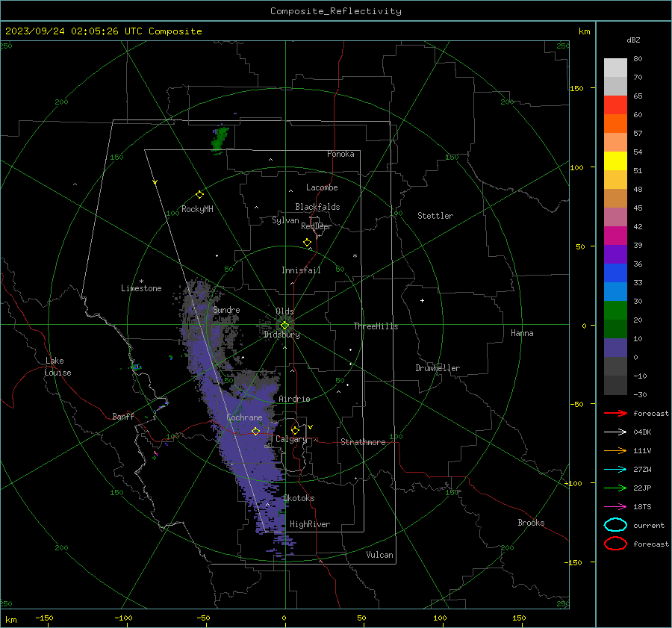Click the Hanna city label
The height and width of the screenshot is (628, 672).
522,333
